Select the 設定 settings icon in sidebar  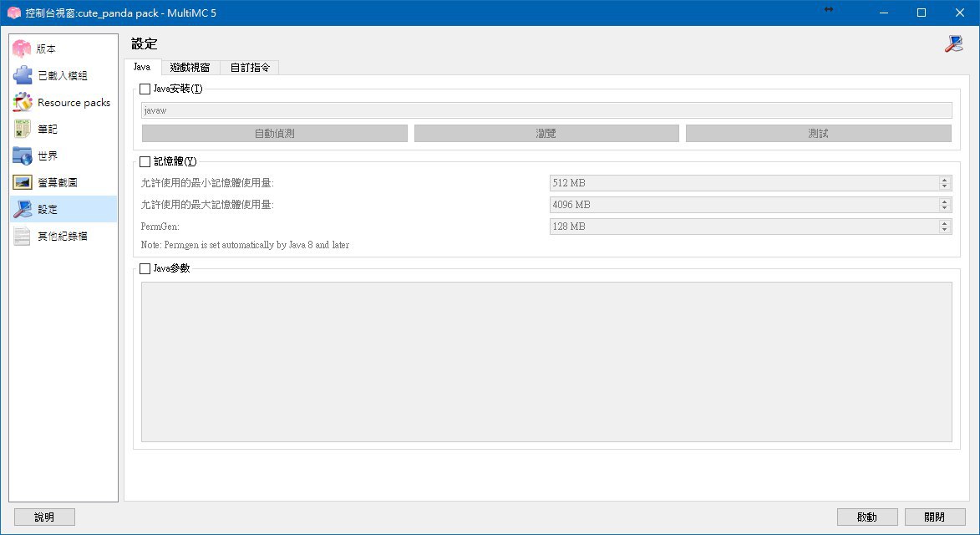tap(23, 209)
